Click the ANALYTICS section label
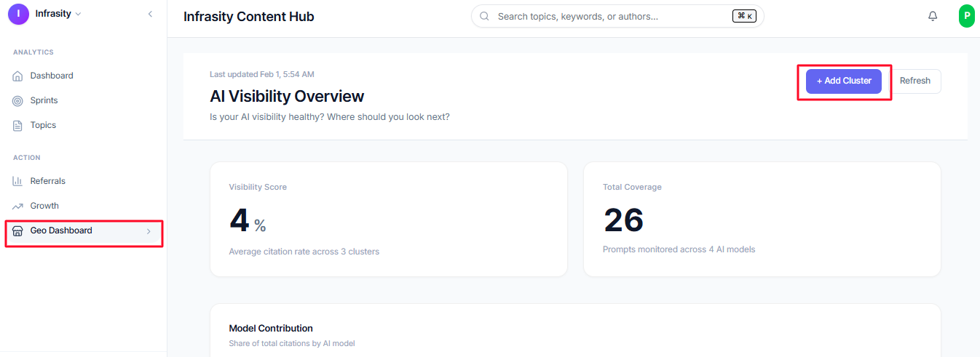 (33, 52)
